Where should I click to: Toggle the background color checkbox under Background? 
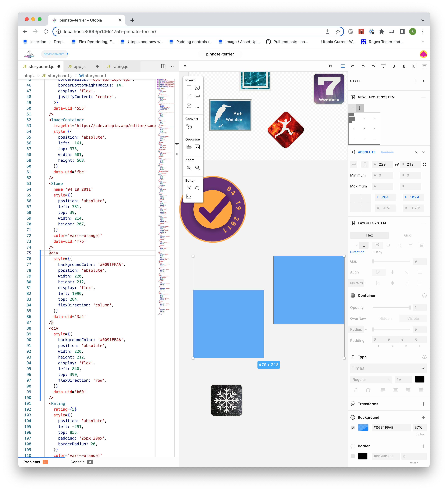coord(353,427)
